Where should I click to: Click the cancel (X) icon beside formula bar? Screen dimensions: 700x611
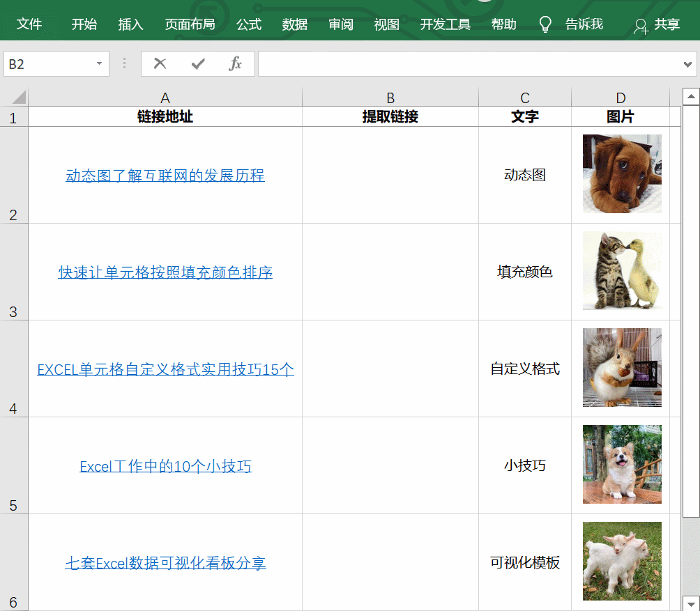pos(160,63)
